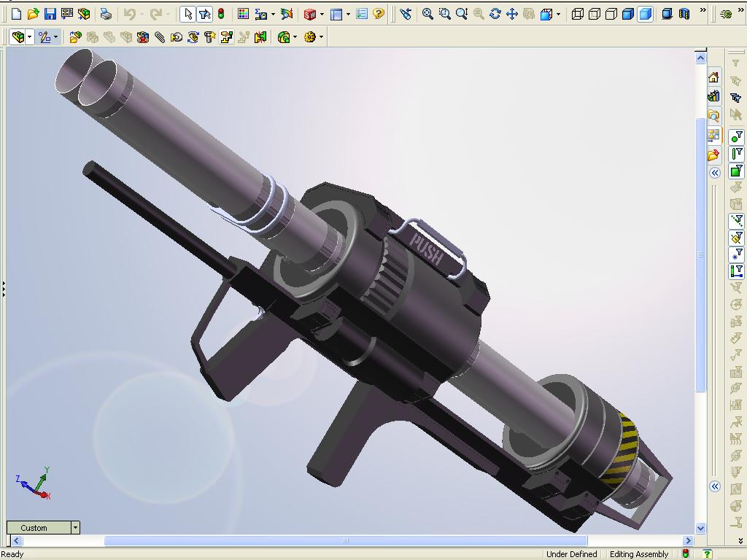Activate the Pan view tool
This screenshot has height=560, width=747.
[x=511, y=14]
